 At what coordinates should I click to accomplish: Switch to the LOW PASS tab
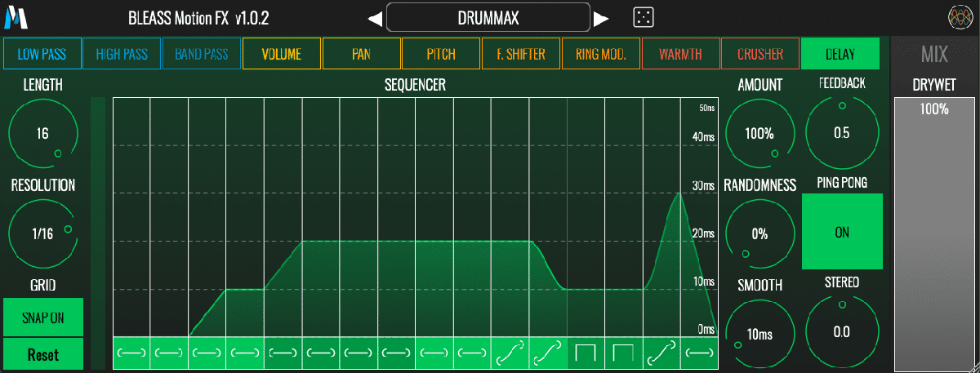(41, 55)
